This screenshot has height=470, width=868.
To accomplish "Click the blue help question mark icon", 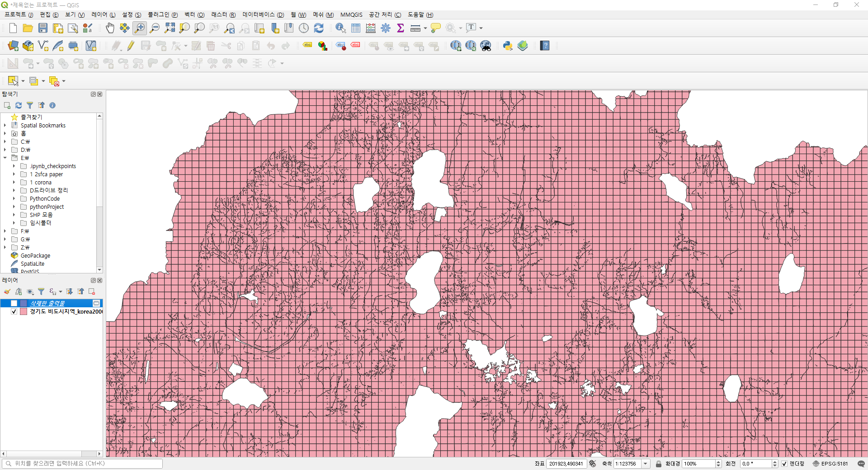I will pyautogui.click(x=545, y=46).
